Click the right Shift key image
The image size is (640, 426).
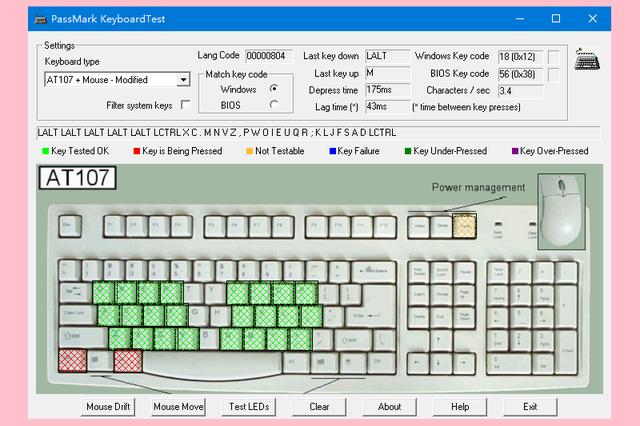coord(352,339)
